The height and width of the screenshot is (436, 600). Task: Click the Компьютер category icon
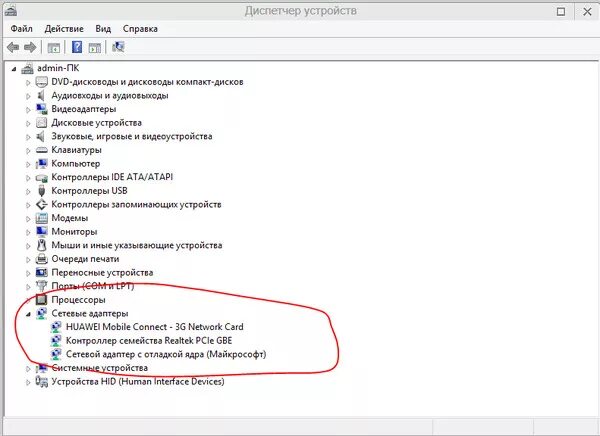(x=41, y=163)
